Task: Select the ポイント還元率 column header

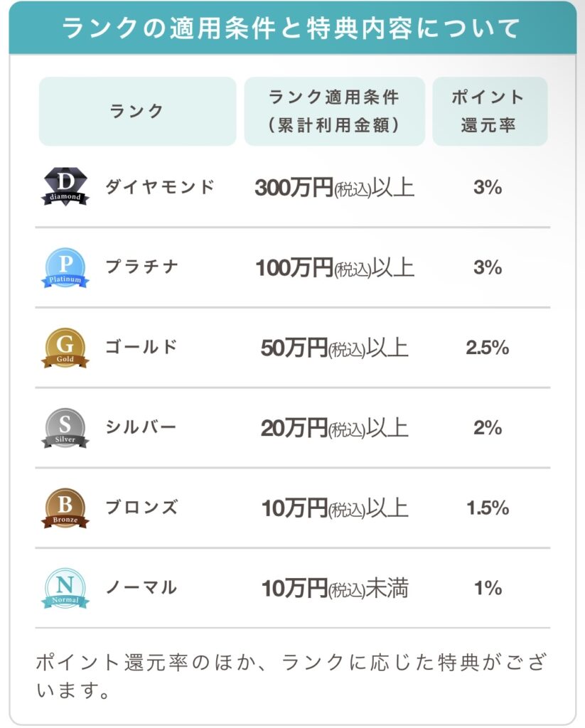Action: click(x=490, y=112)
